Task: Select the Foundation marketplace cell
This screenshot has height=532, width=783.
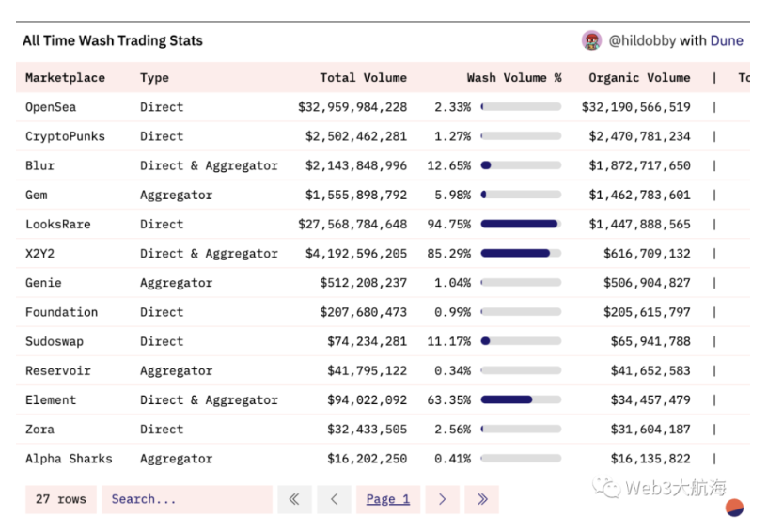Action: pos(62,312)
